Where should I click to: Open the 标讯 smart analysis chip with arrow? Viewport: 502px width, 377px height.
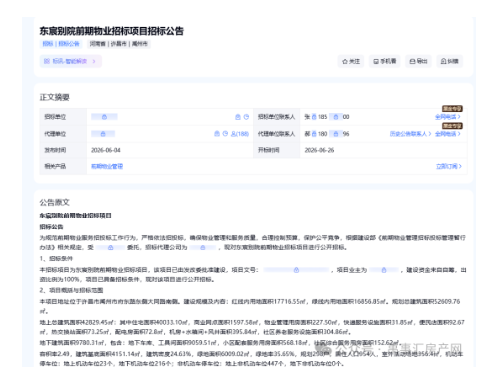click(x=70, y=61)
